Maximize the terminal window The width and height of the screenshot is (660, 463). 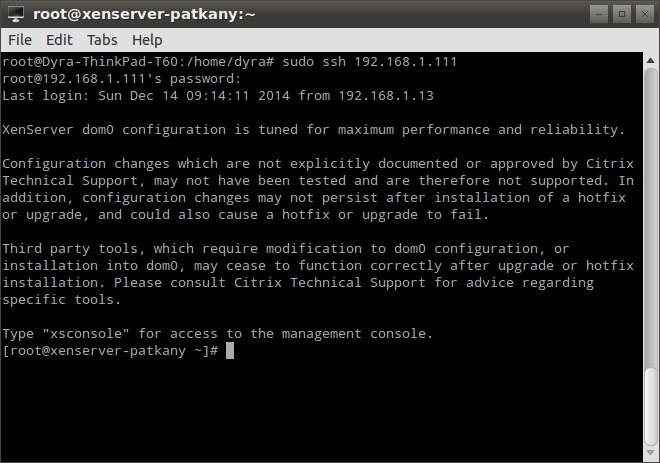click(x=622, y=14)
